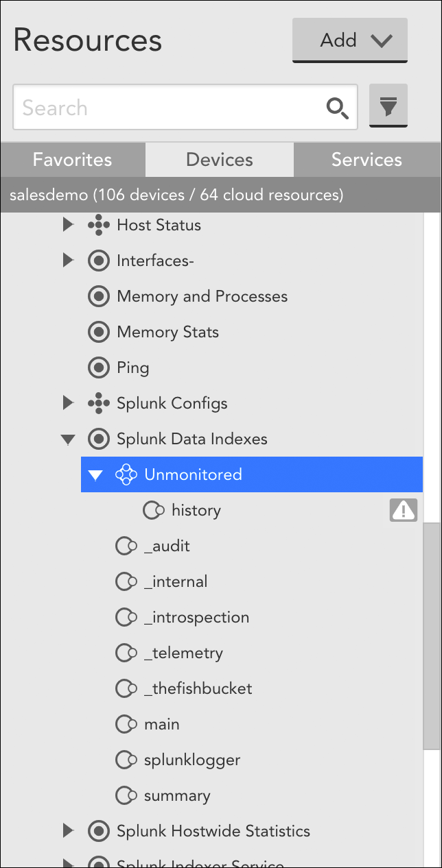Click the summary instance icon
The height and width of the screenshot is (868, 442).
(x=126, y=795)
